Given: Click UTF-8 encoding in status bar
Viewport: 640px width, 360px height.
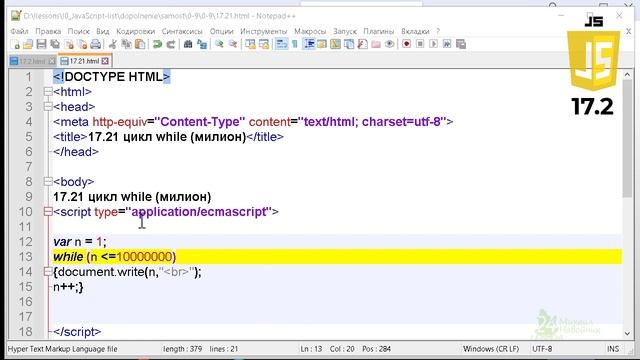Looking at the screenshot, I should pos(542,349).
